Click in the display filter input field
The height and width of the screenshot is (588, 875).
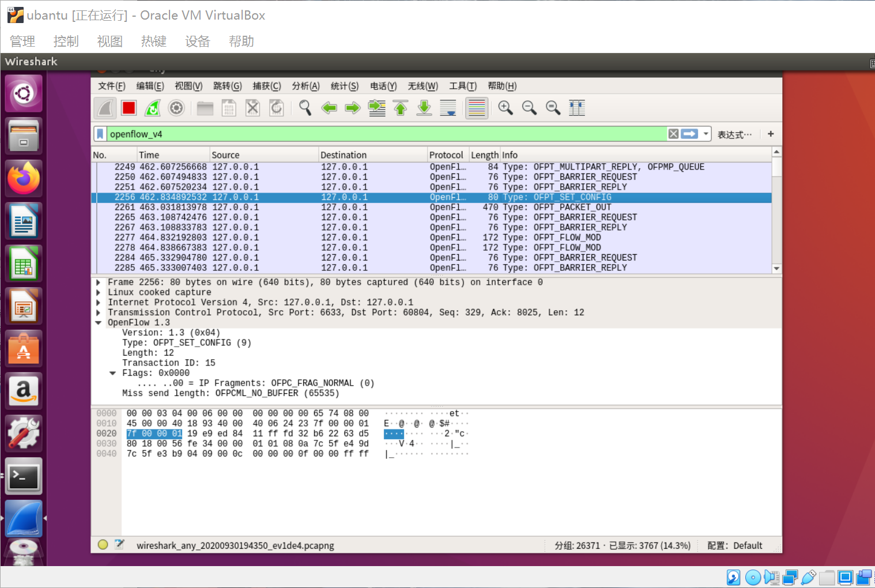386,134
